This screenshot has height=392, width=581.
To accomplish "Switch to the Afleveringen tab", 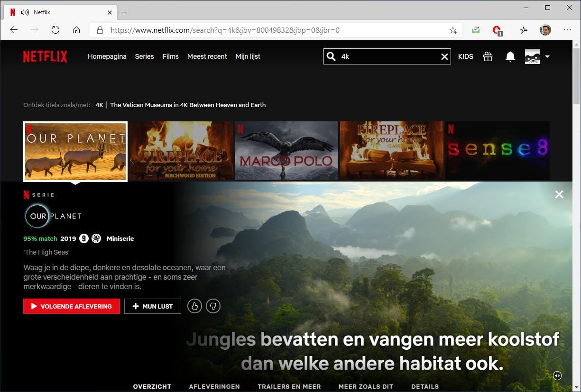I will pyautogui.click(x=214, y=386).
